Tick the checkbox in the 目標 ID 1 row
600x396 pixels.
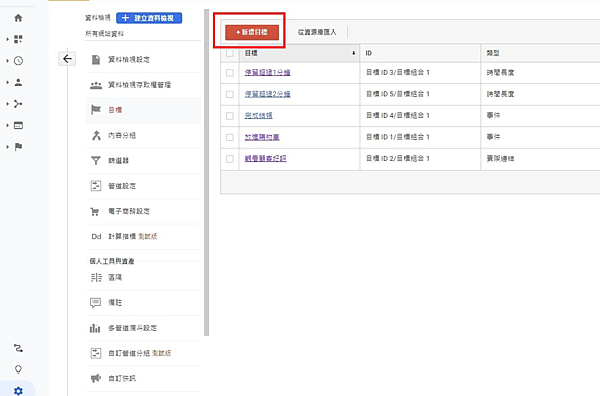(x=230, y=137)
